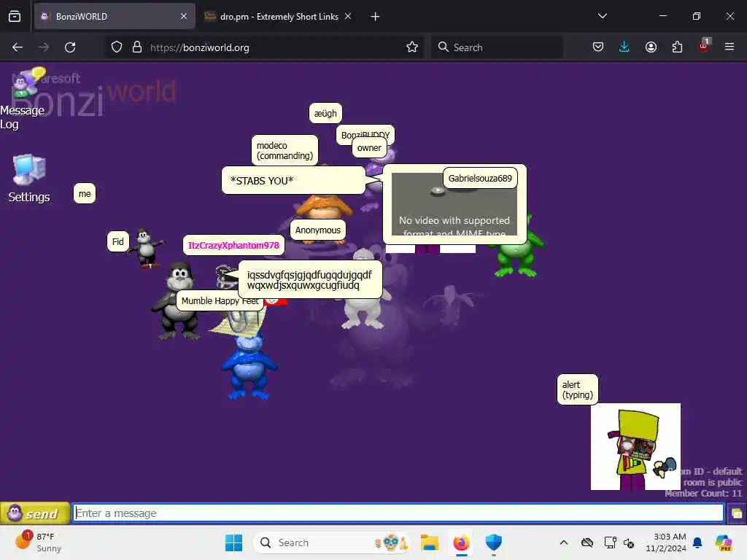
Task: Select the Gabrielsouza689 name tag
Action: pos(480,178)
